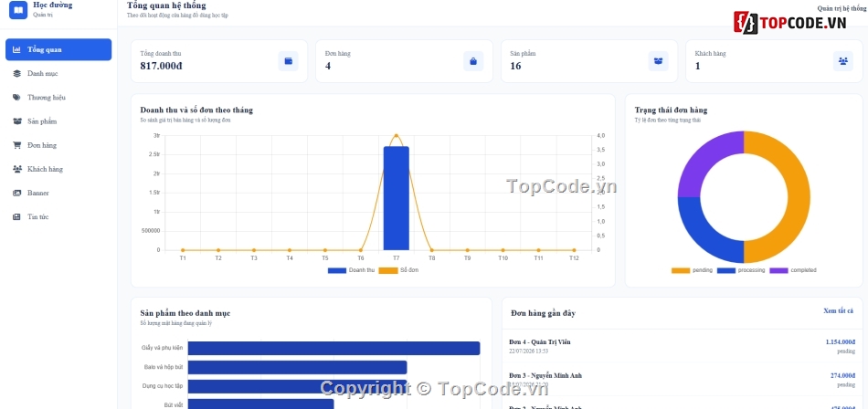Open the Tin tức menu item
This screenshot has width=868, height=409.
coord(58,217)
